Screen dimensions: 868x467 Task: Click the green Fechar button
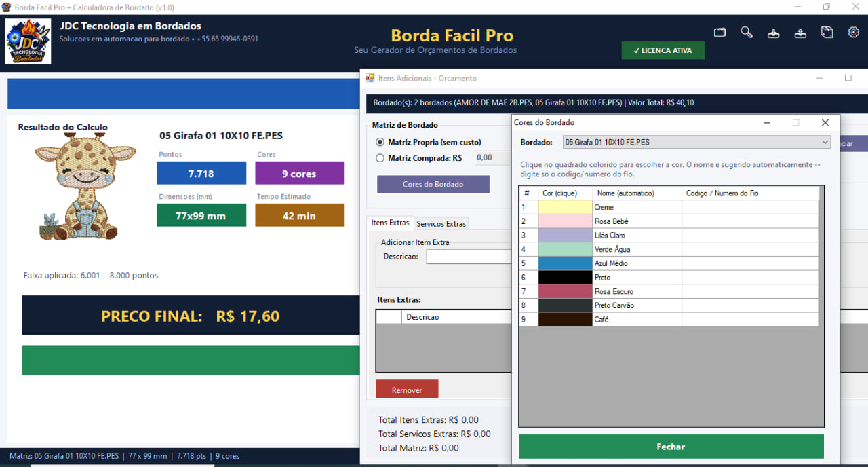[671, 447]
